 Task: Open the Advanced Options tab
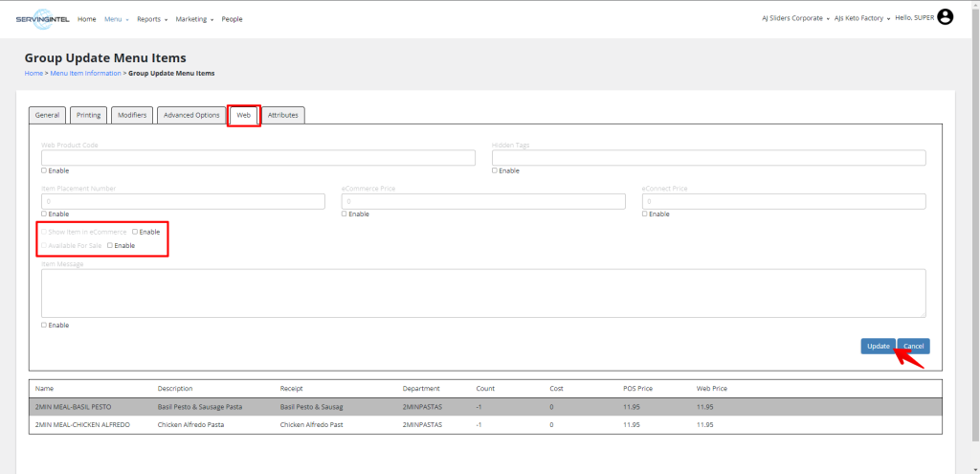pyautogui.click(x=191, y=115)
